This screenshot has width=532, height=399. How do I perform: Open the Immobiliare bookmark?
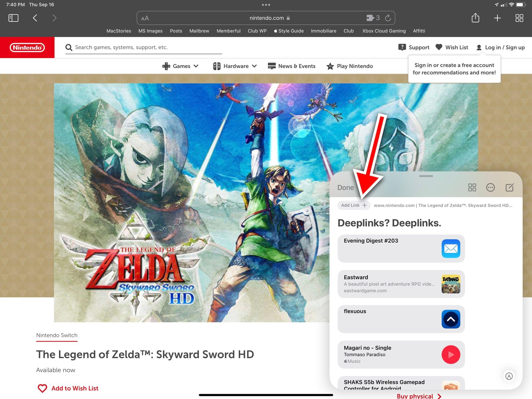click(x=323, y=31)
